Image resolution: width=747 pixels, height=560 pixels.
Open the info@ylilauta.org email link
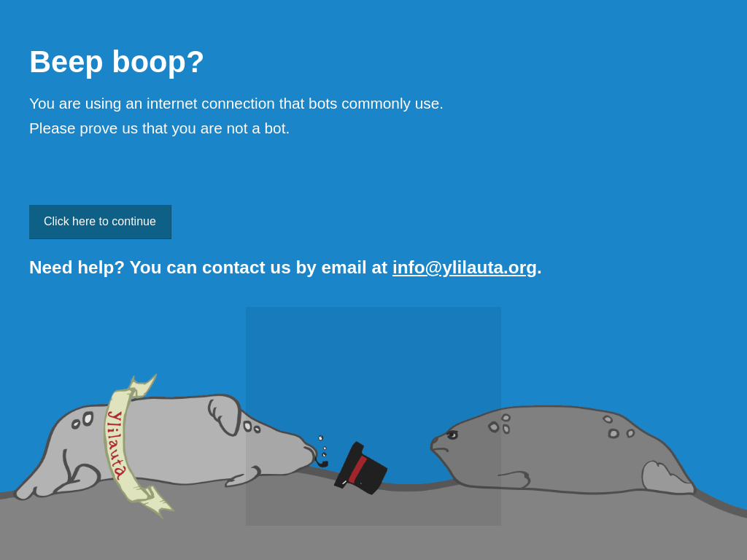465,268
